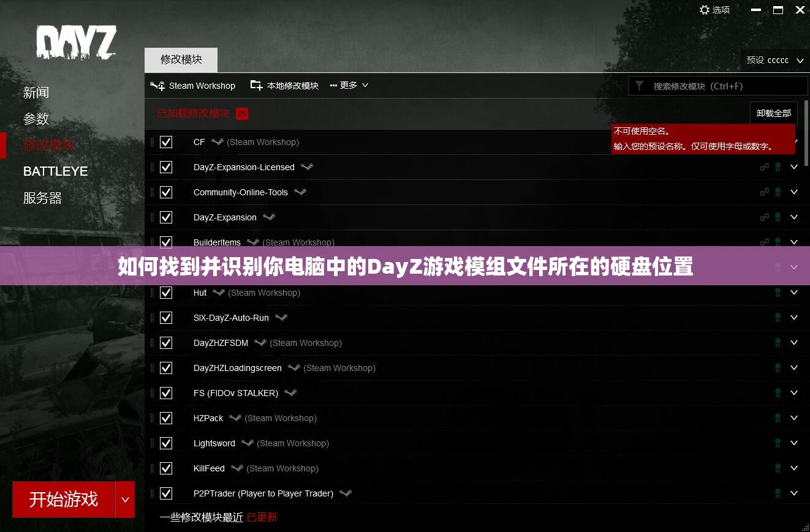Click the Steam icon beside Lightsword

(x=247, y=443)
